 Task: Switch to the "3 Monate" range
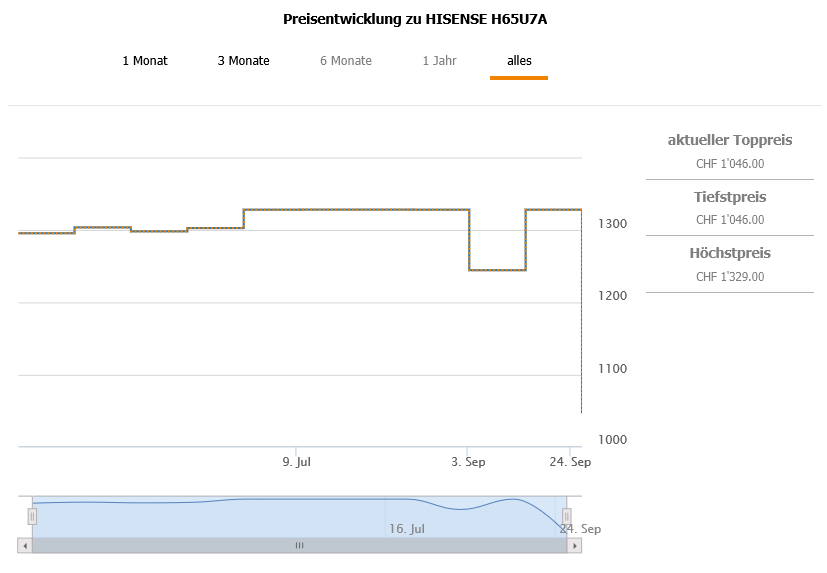244,61
